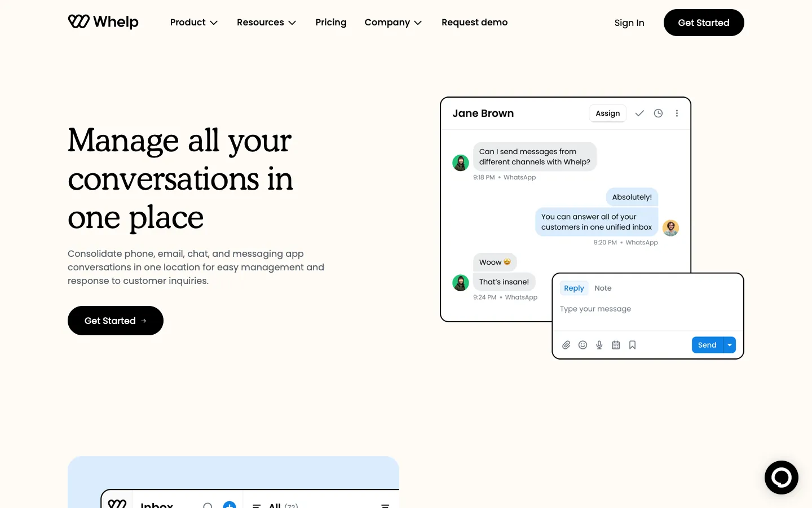Open the emoji picker icon
This screenshot has width=812, height=508.
click(582, 345)
